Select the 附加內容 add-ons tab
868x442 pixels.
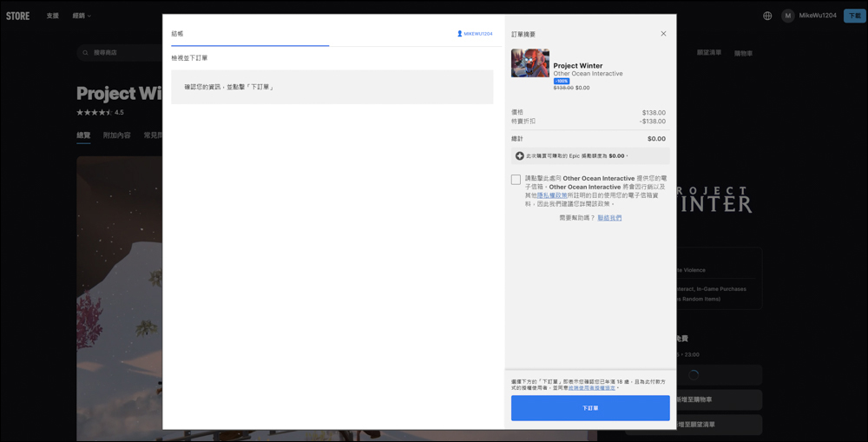pyautogui.click(x=117, y=135)
